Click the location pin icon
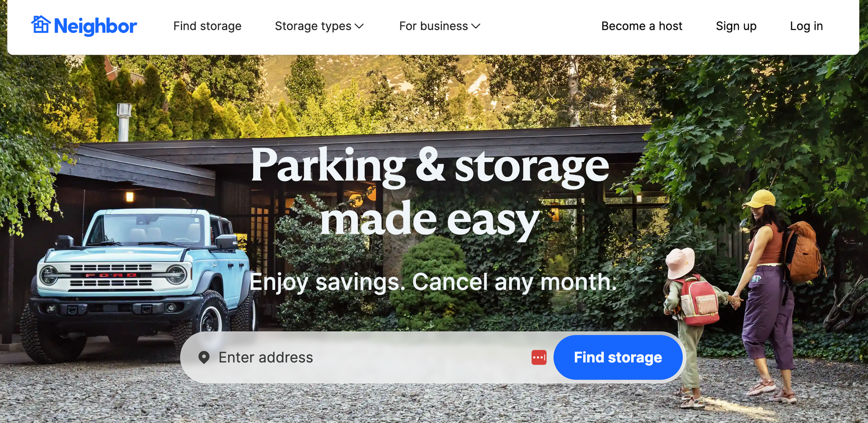The image size is (868, 423). point(204,357)
